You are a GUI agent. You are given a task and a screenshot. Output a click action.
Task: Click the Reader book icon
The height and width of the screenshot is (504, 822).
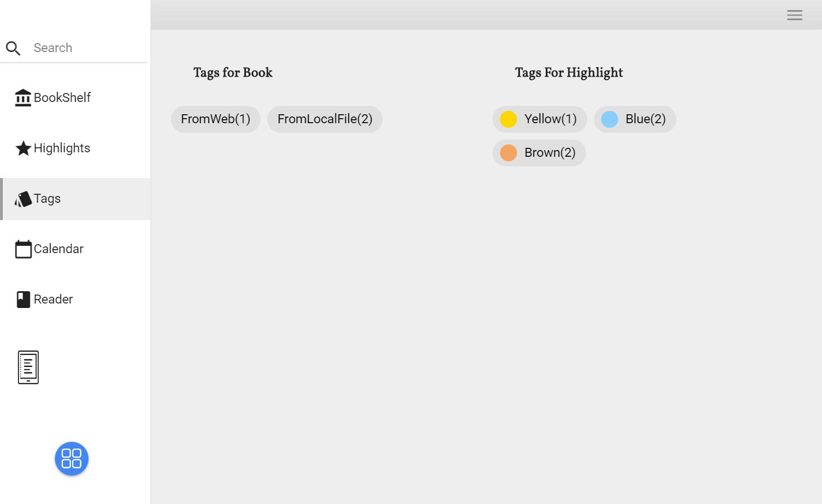click(23, 300)
